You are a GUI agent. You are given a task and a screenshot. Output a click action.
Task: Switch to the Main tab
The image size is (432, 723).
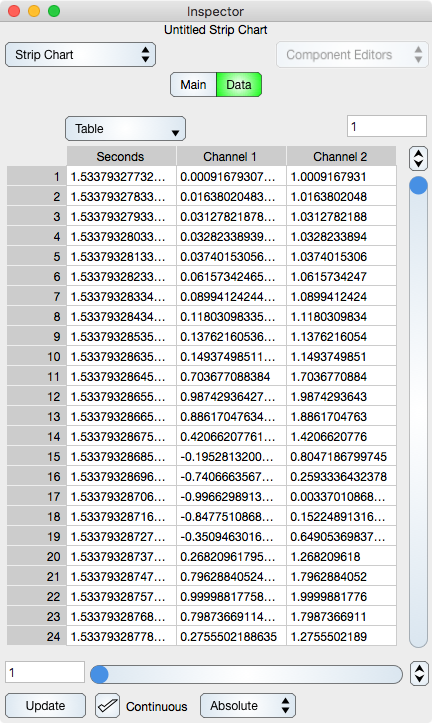pyautogui.click(x=193, y=85)
